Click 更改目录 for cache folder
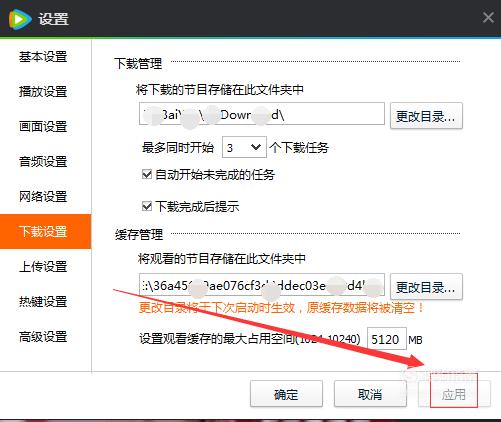 click(426, 287)
